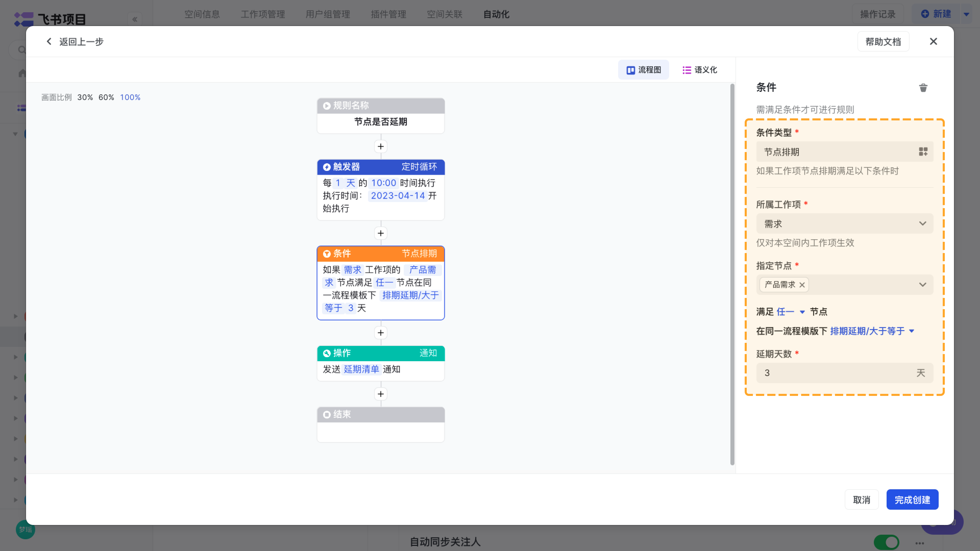980x551 pixels.
Task: Open the 用户组管理 tab
Action: pyautogui.click(x=327, y=15)
